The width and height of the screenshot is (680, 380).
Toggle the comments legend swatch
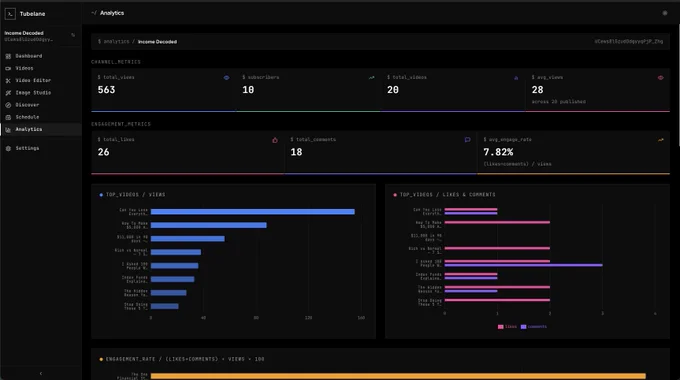(x=523, y=327)
